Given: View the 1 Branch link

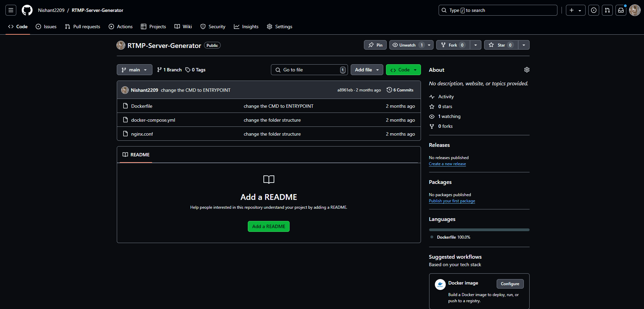Looking at the screenshot, I should pos(169,70).
